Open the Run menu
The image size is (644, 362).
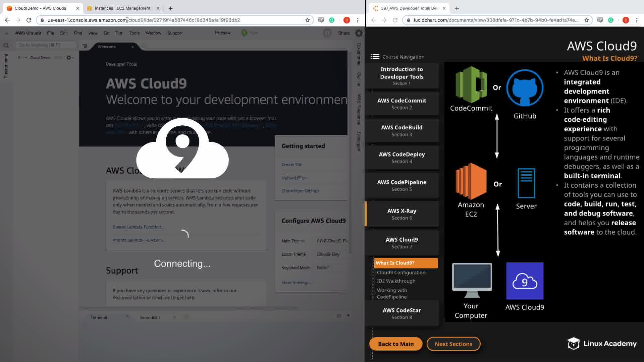coord(119,33)
